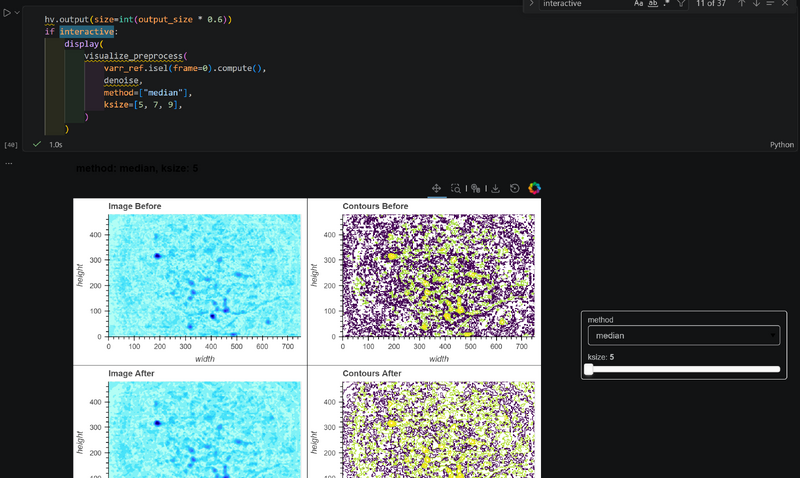
Task: Click the Contours Before plot
Action: point(438,275)
